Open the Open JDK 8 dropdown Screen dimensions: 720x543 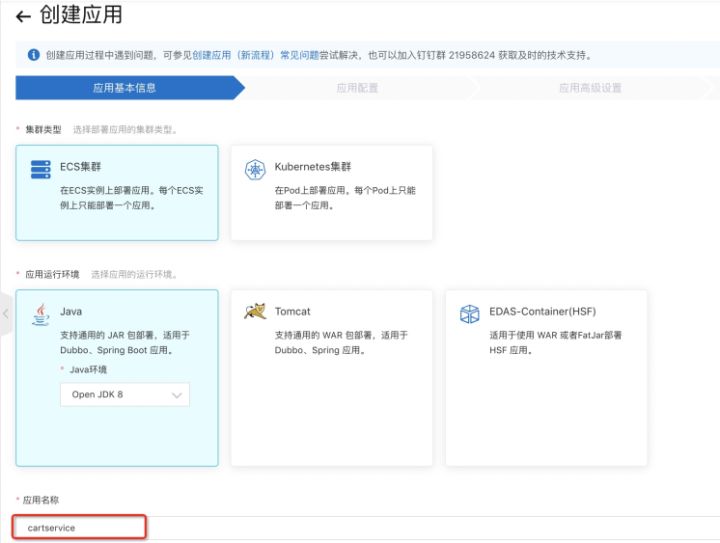(x=125, y=395)
